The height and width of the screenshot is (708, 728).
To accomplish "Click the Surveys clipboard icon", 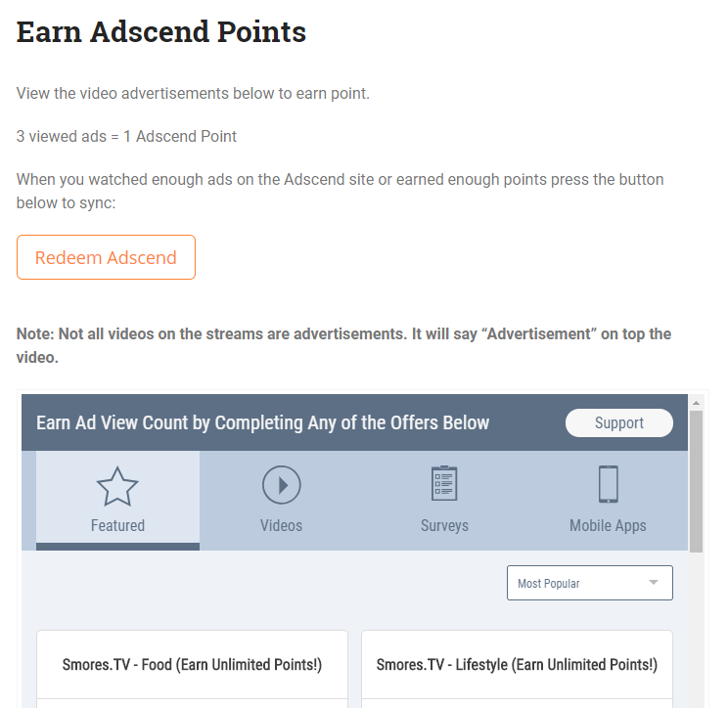I will point(444,484).
